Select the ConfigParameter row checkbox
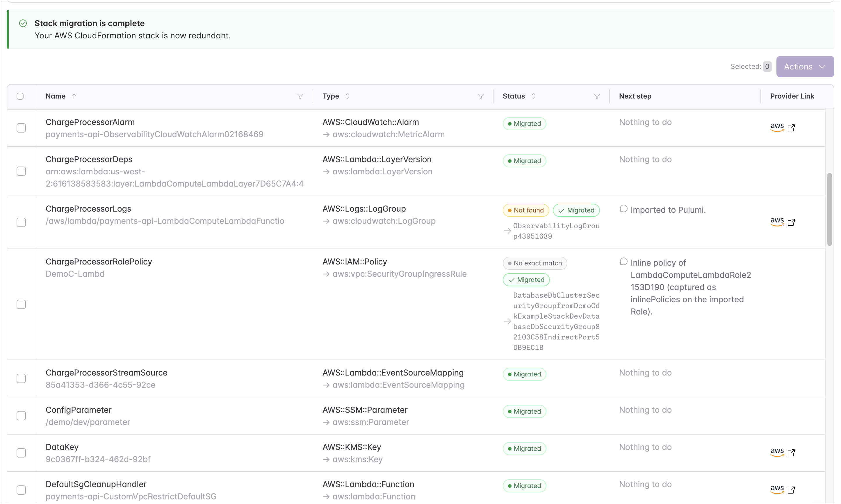Viewport: 841px width, 504px height. pos(21,416)
